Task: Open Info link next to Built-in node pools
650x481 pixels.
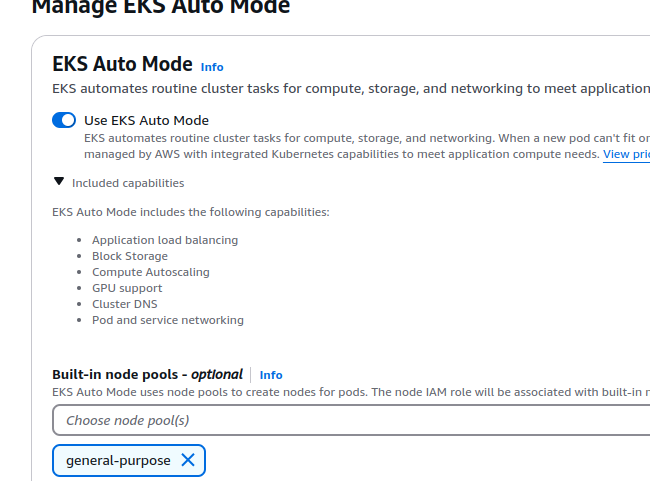Action: (271, 375)
